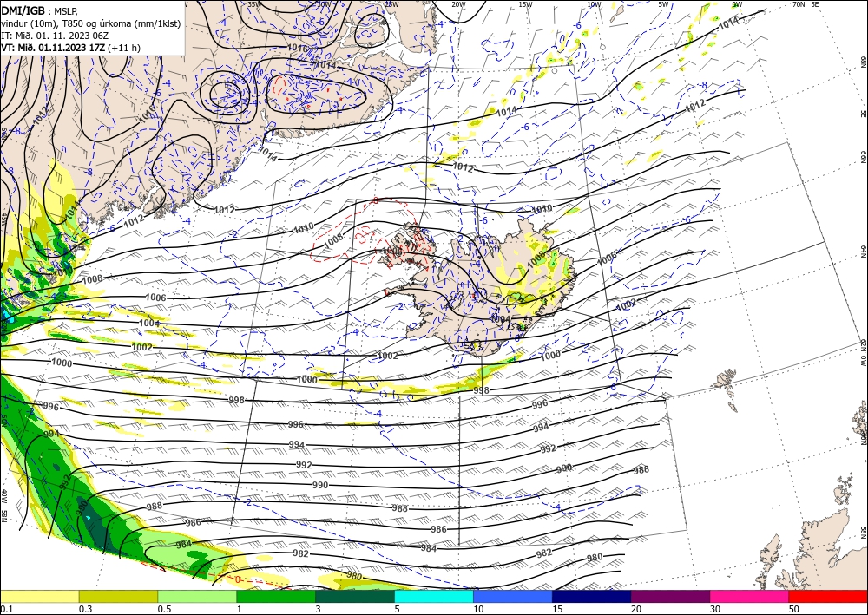Click the '0.1' legend value

pyautogui.click(x=5, y=609)
